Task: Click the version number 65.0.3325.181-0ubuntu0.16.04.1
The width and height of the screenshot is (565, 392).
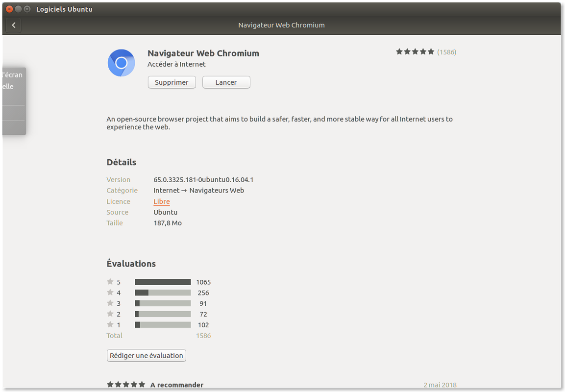Action: tap(203, 179)
